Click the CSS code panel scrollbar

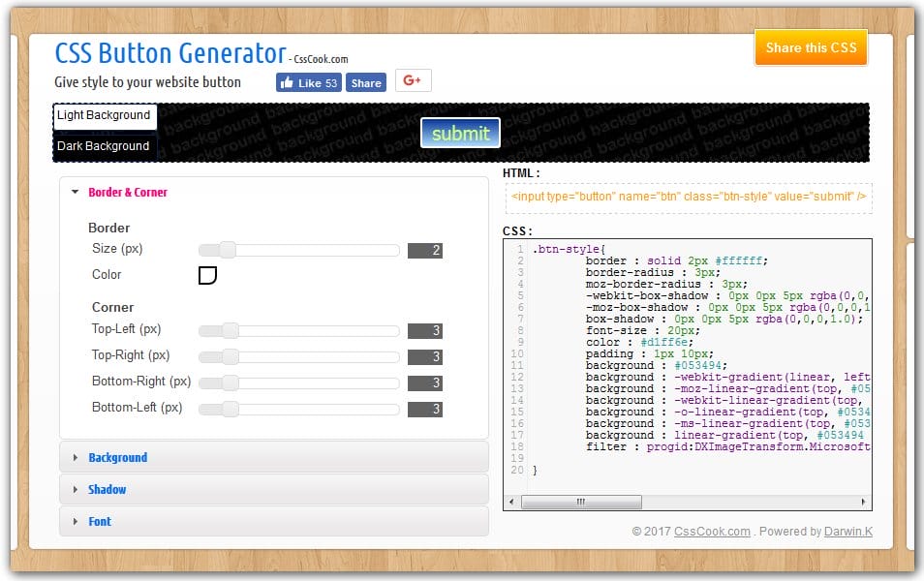coord(581,502)
